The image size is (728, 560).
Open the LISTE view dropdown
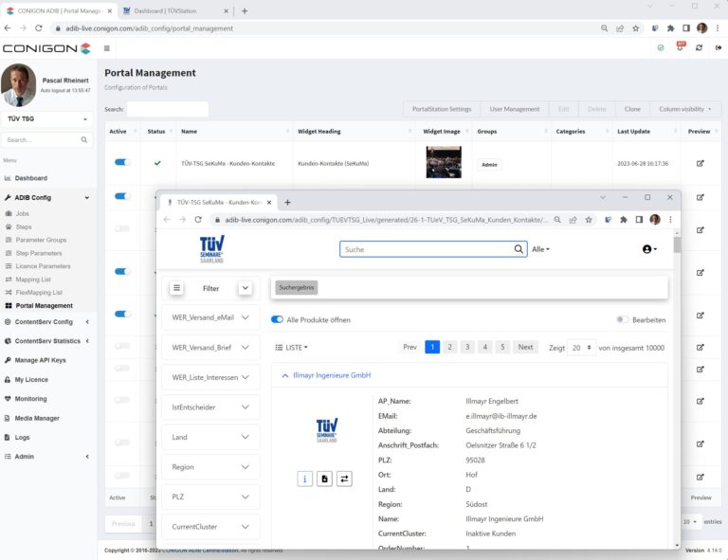tap(292, 347)
